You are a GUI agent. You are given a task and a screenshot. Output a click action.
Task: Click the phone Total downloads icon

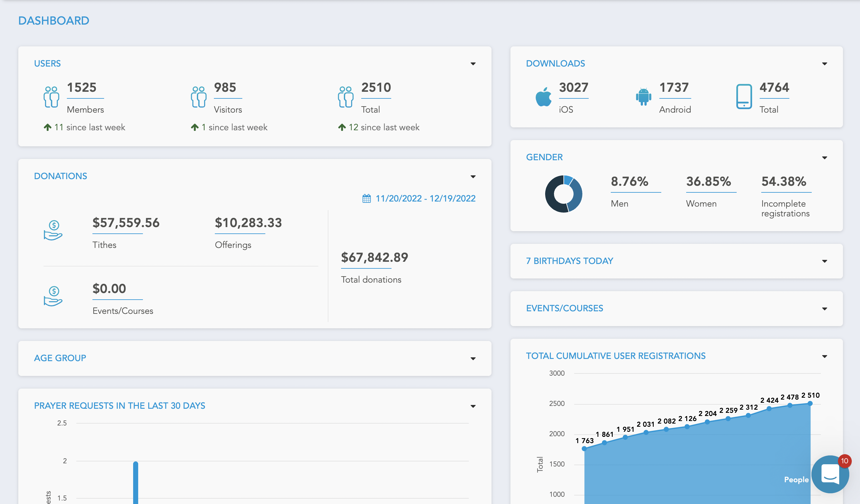coord(744,97)
